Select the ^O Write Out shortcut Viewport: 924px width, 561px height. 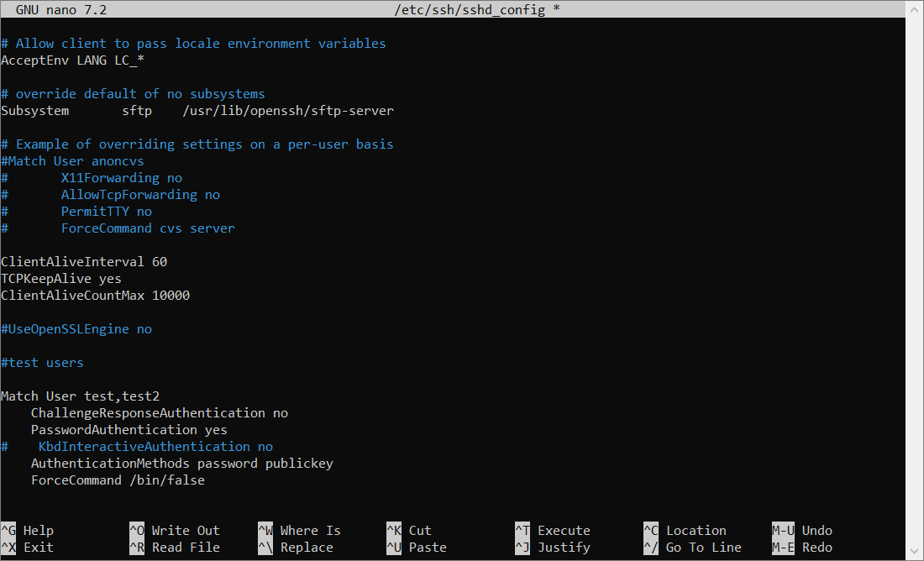(175, 531)
